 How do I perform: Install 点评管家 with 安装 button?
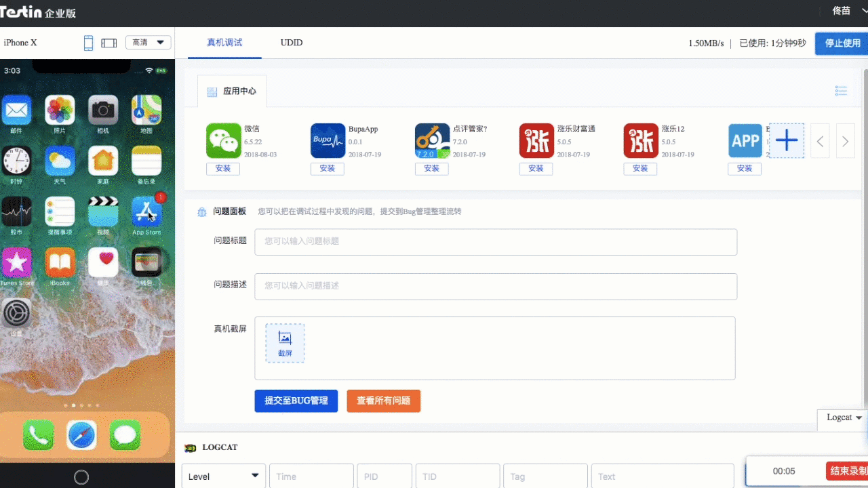432,169
